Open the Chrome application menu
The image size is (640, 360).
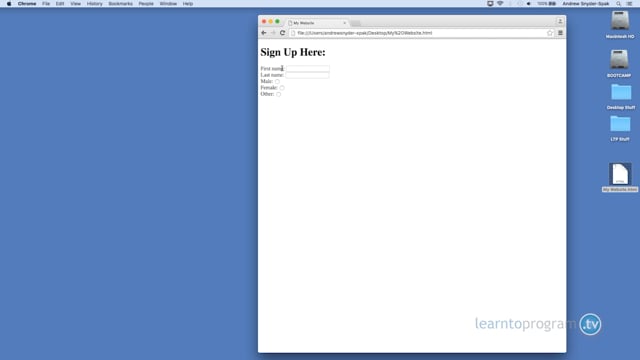(x=27, y=4)
